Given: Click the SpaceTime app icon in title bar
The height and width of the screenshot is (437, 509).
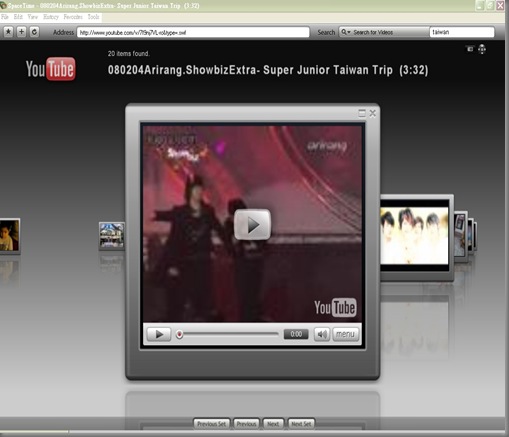Looking at the screenshot, I should 3,5.
